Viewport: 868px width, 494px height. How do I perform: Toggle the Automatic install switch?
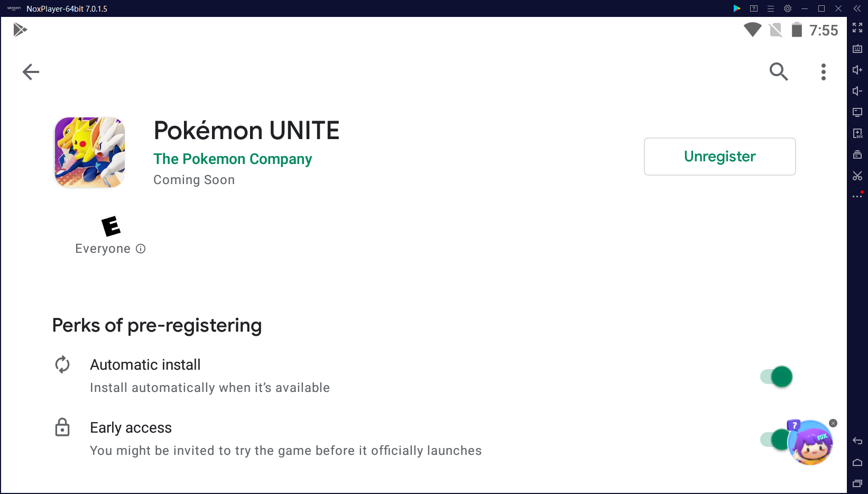pyautogui.click(x=777, y=377)
